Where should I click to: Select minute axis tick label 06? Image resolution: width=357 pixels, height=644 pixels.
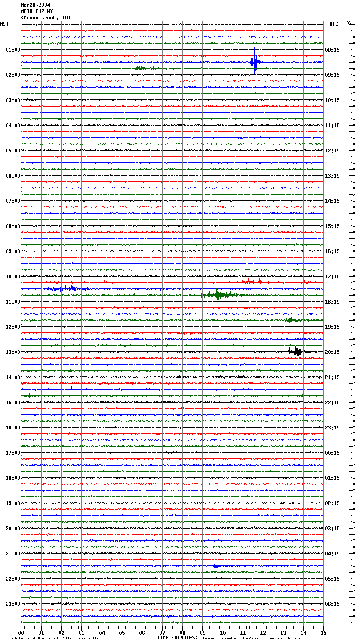pos(142,633)
